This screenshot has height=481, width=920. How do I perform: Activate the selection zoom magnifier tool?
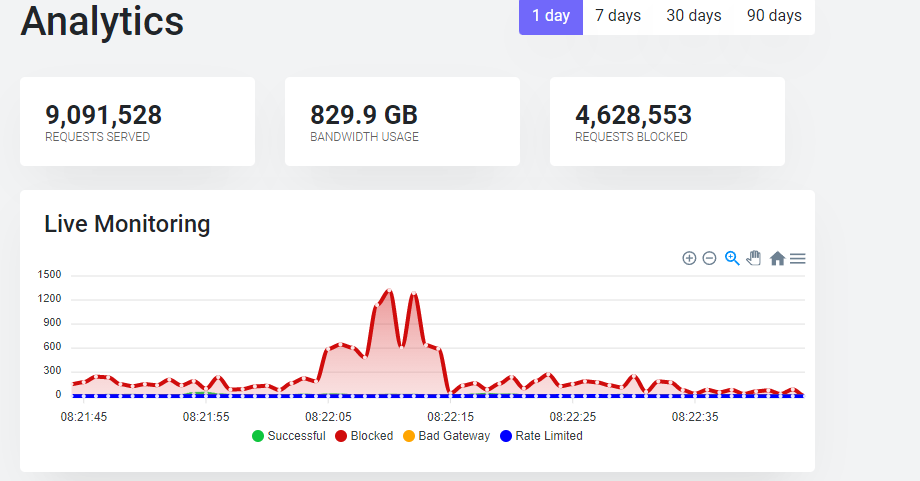[732, 258]
